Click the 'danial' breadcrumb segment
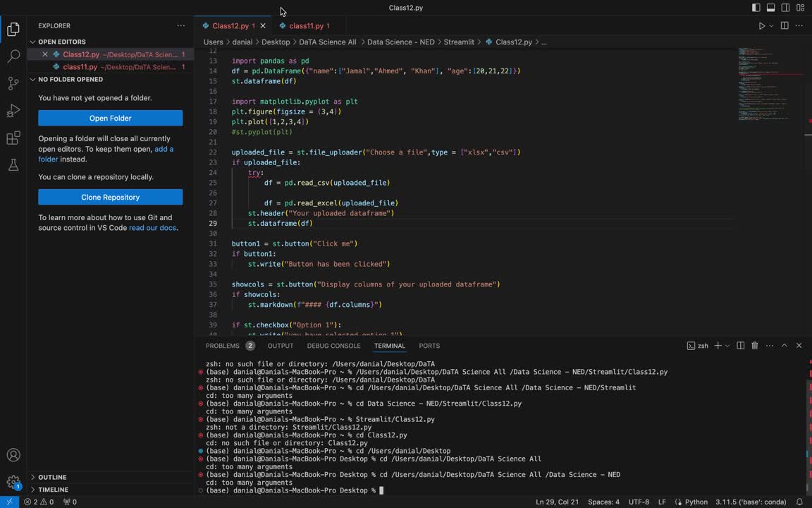The image size is (812, 508). tap(242, 42)
